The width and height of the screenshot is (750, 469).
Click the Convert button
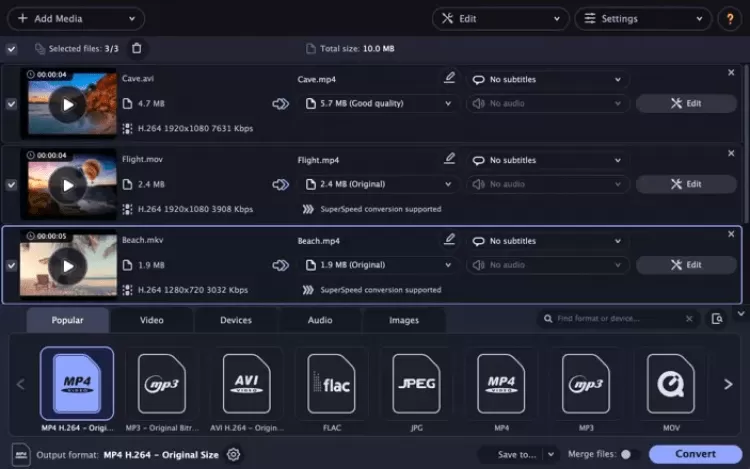[x=695, y=454]
